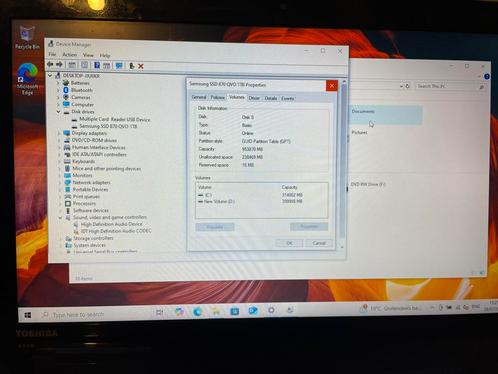Click the weather widget on the taskbar
This screenshot has height=374, width=498.
pos(391,308)
